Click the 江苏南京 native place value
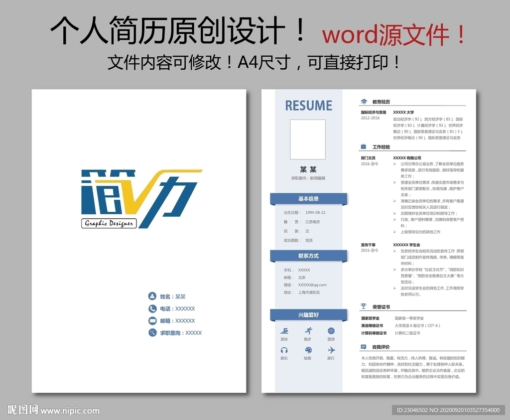This screenshot has width=510, height=420. (313, 222)
